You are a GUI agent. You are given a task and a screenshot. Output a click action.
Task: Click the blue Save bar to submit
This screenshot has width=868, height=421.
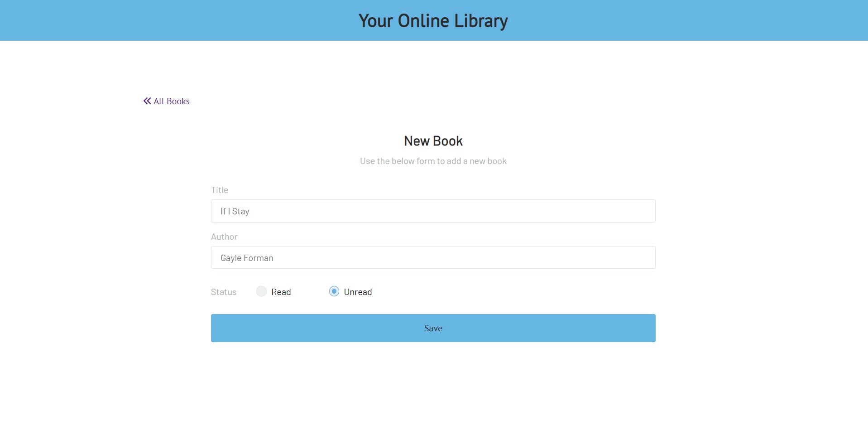pos(433,328)
